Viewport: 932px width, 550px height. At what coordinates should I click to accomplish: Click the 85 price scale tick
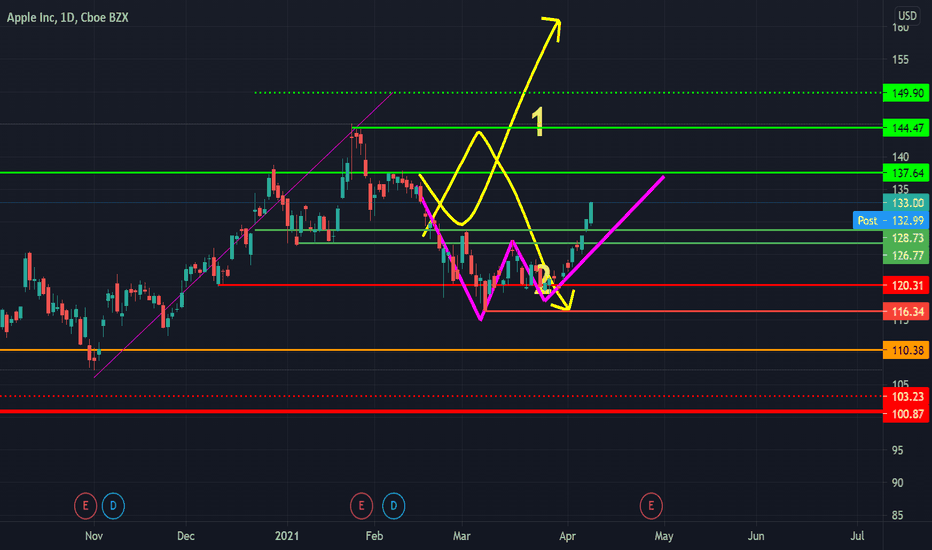(898, 516)
